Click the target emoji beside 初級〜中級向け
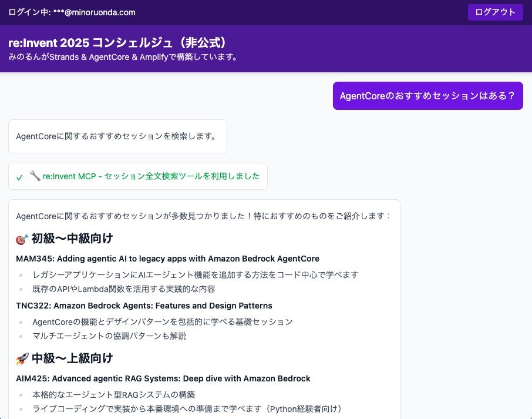The height and width of the screenshot is (419, 532). (22, 239)
